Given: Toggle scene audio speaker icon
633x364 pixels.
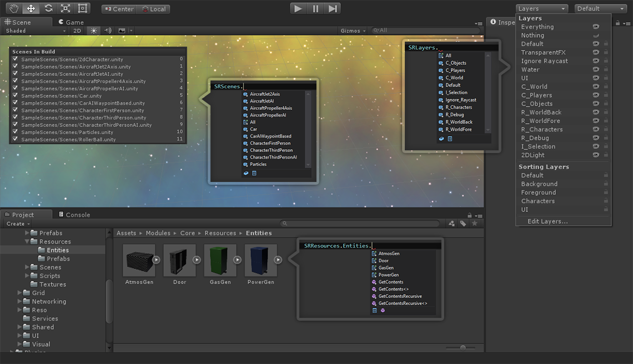Looking at the screenshot, I should (108, 31).
